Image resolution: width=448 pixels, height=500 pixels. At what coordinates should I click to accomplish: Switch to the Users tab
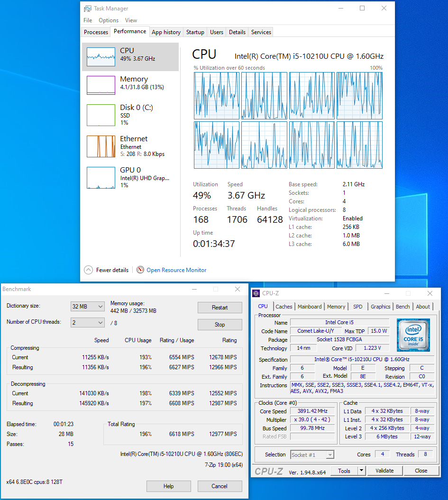click(x=217, y=32)
